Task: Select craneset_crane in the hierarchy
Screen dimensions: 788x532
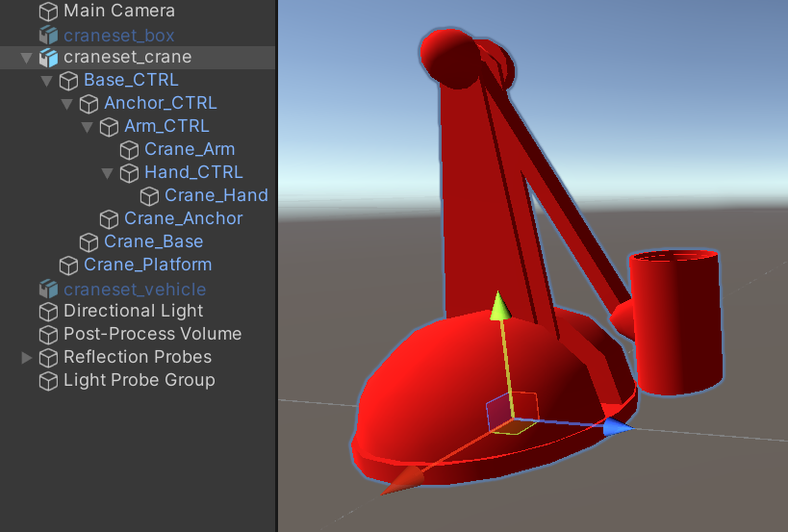Action: (127, 58)
